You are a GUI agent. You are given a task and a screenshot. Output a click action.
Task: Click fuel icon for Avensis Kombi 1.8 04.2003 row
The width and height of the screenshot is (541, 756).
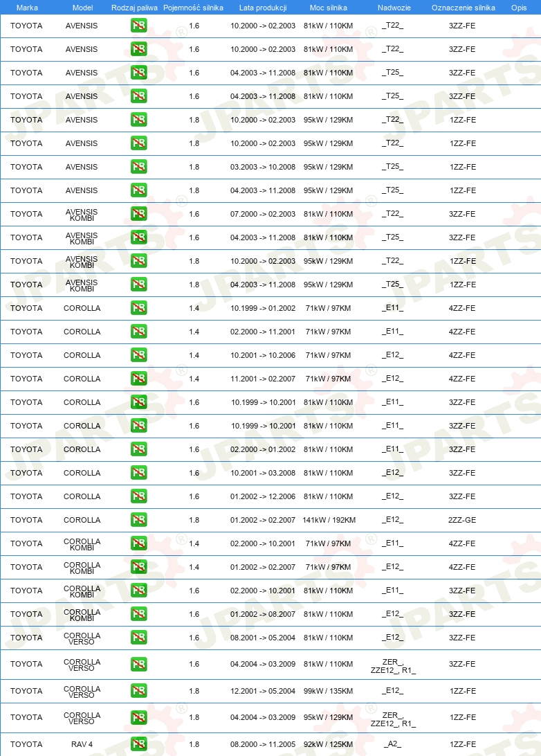139,285
